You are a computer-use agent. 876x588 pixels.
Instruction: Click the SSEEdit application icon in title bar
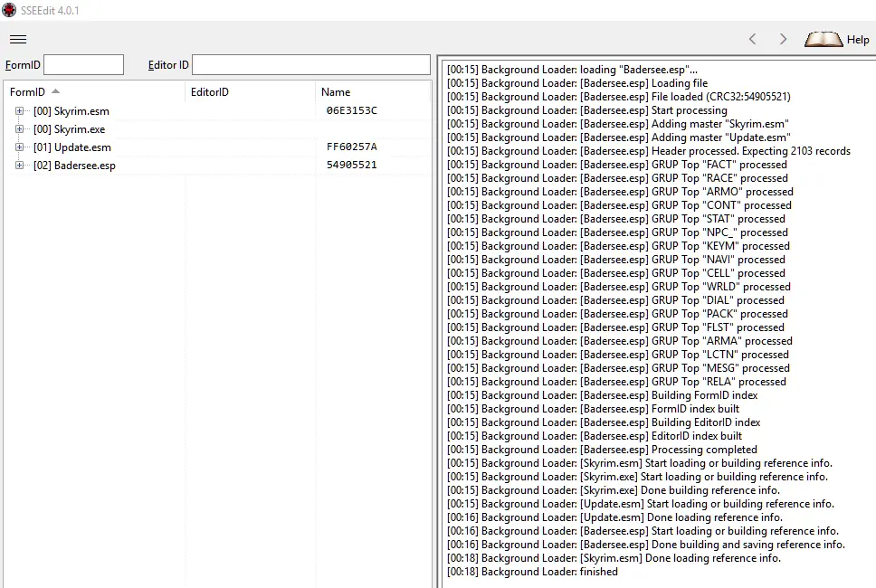(9, 9)
